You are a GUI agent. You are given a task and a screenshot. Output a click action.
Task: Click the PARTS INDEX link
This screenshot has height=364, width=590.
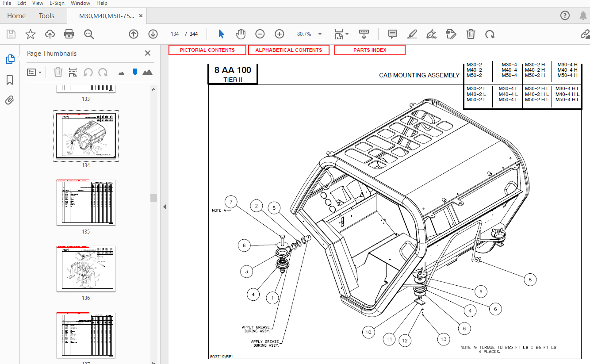pos(370,50)
